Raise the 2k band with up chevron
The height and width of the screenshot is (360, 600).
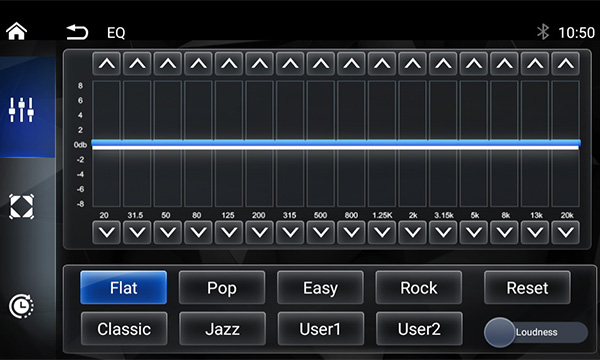(412, 64)
